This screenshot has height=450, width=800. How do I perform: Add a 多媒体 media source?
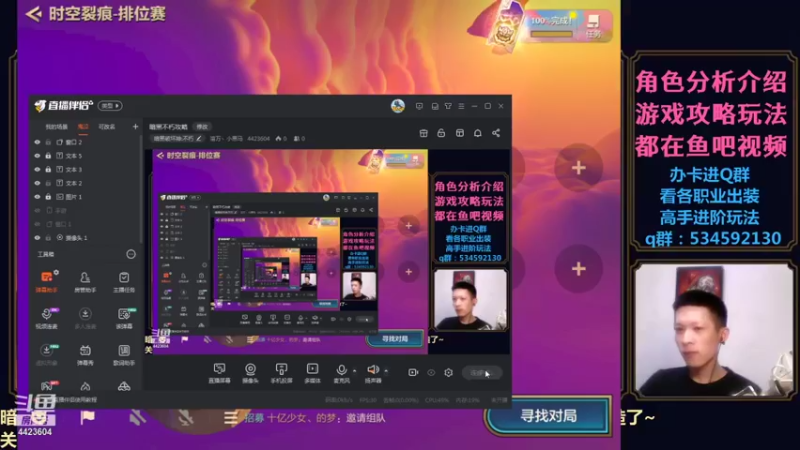(x=312, y=373)
